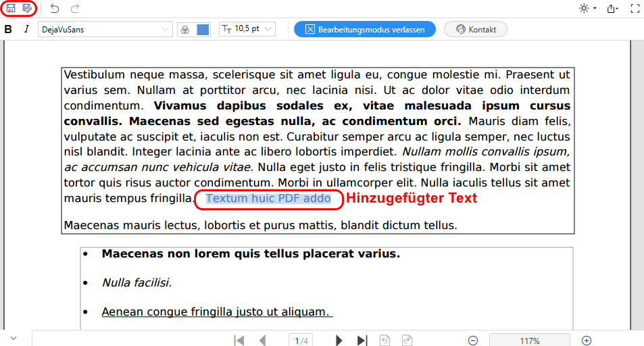Select the added text Textum huic PDF addo
This screenshot has height=346, width=644.
click(x=268, y=199)
